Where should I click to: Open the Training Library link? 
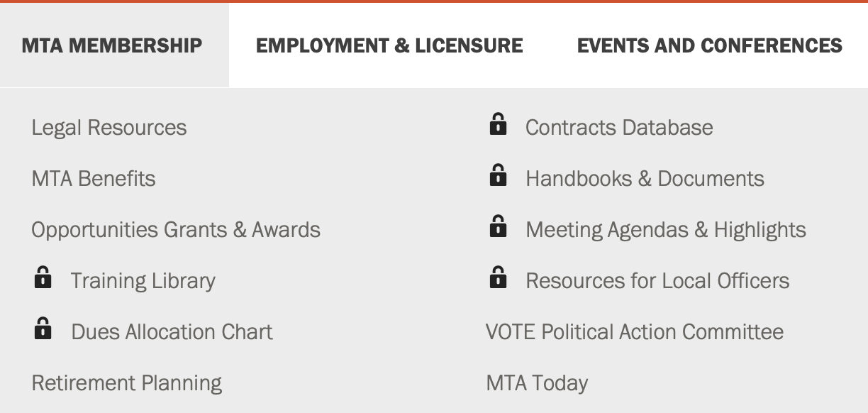coord(143,281)
